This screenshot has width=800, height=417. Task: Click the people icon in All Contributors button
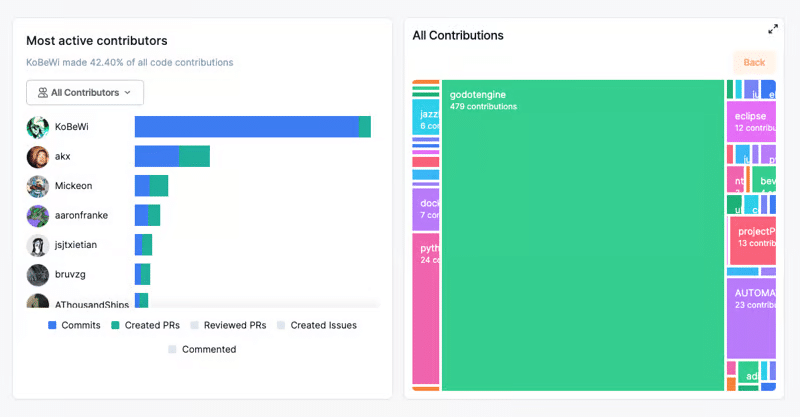tap(43, 93)
